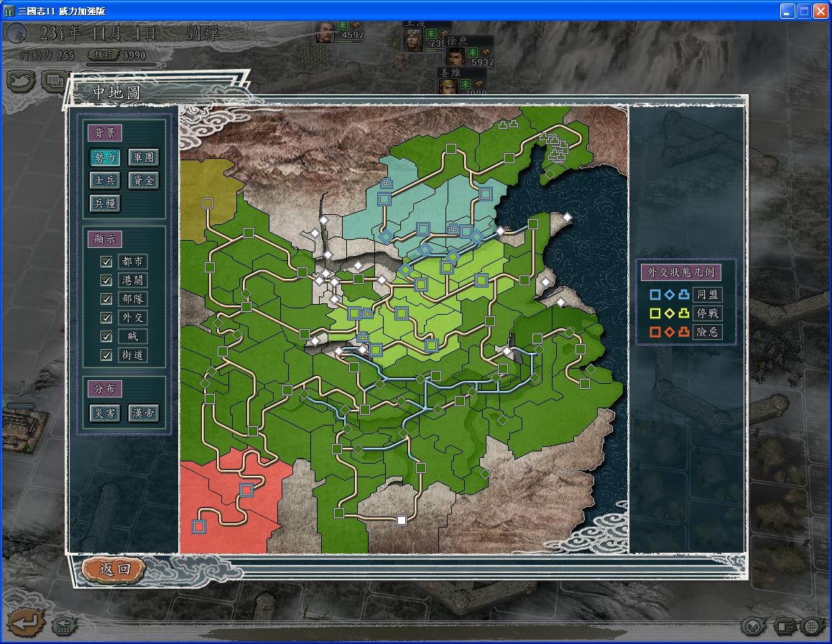Image resolution: width=832 pixels, height=644 pixels.
Task: Switch map background to 軍團
Action: (144, 157)
